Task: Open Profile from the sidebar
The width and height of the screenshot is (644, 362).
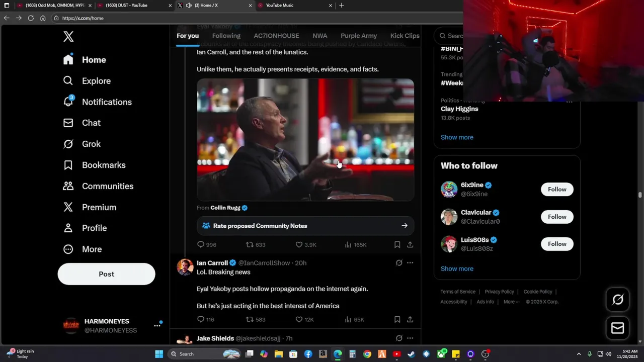Action: pyautogui.click(x=85, y=228)
